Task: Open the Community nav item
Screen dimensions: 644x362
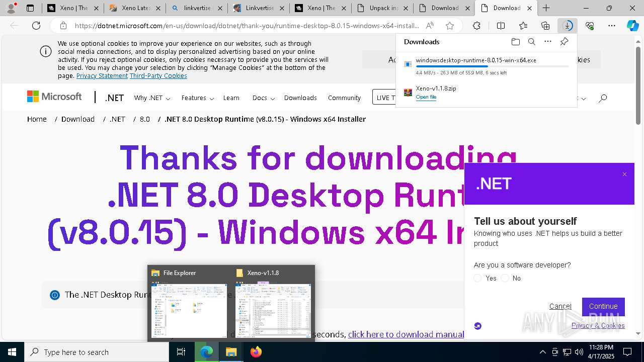Action: (x=344, y=98)
